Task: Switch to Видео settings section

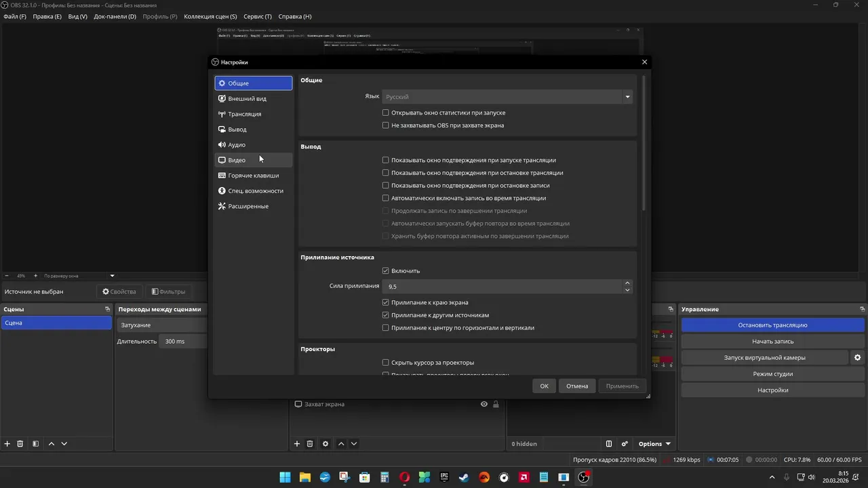Action: click(x=254, y=160)
